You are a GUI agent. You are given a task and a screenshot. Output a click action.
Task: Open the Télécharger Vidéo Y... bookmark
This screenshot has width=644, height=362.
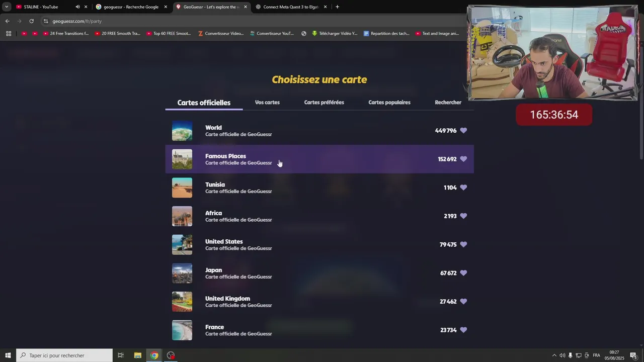pos(335,34)
